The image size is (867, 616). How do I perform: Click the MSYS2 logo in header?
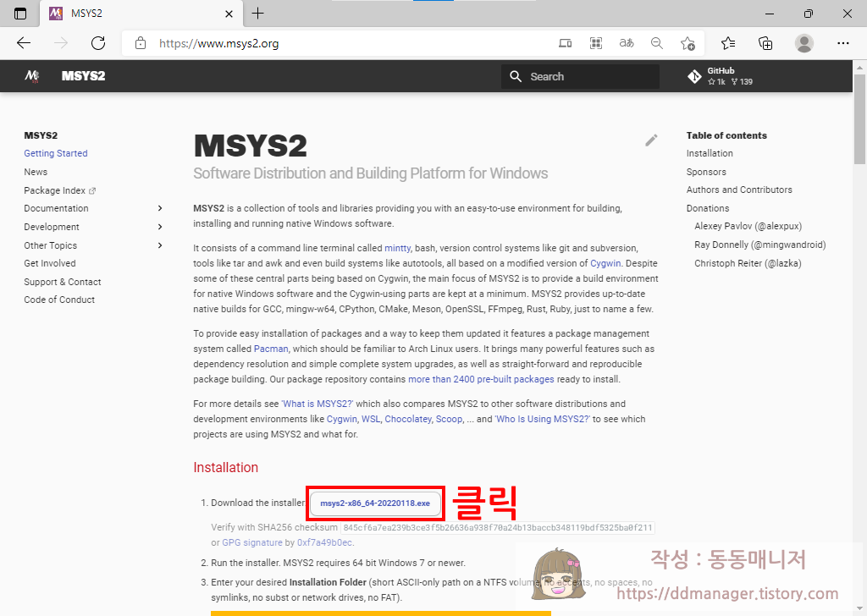pos(32,76)
